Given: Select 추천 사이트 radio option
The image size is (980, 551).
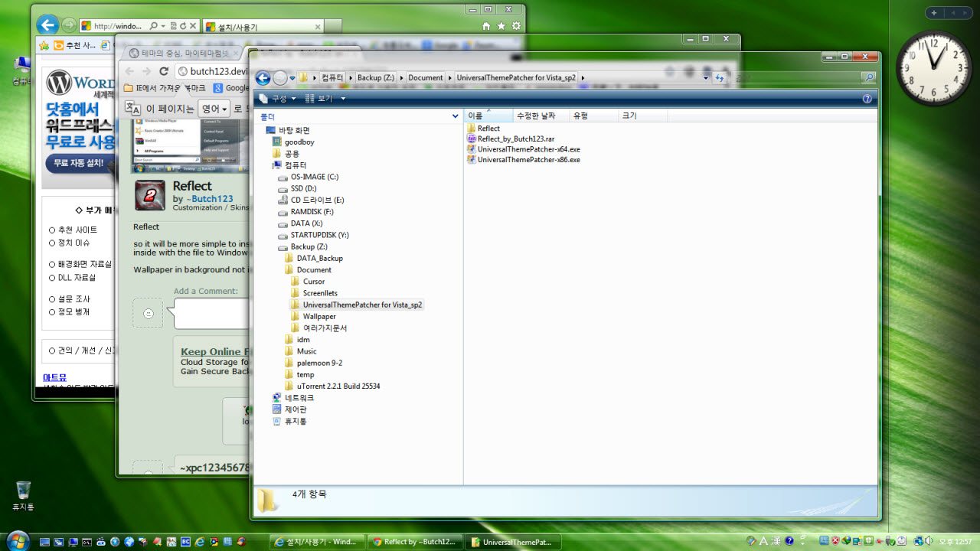Looking at the screenshot, I should click(x=52, y=230).
